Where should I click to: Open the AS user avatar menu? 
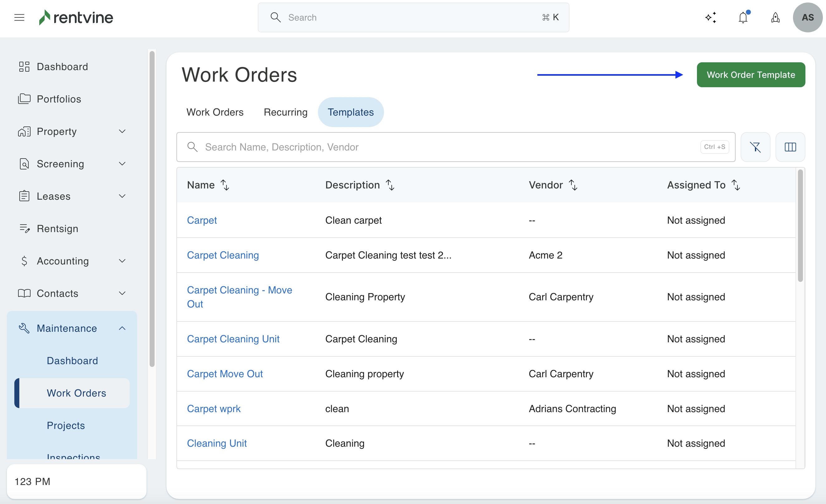tap(807, 17)
